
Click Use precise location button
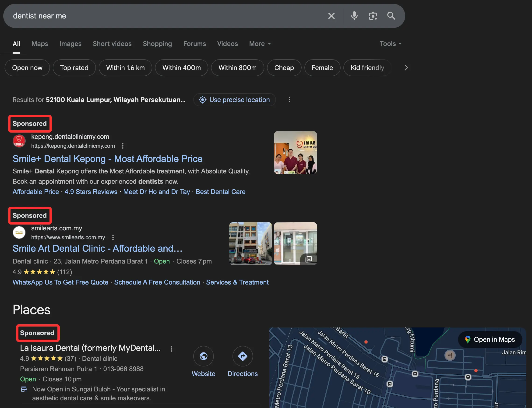(234, 100)
